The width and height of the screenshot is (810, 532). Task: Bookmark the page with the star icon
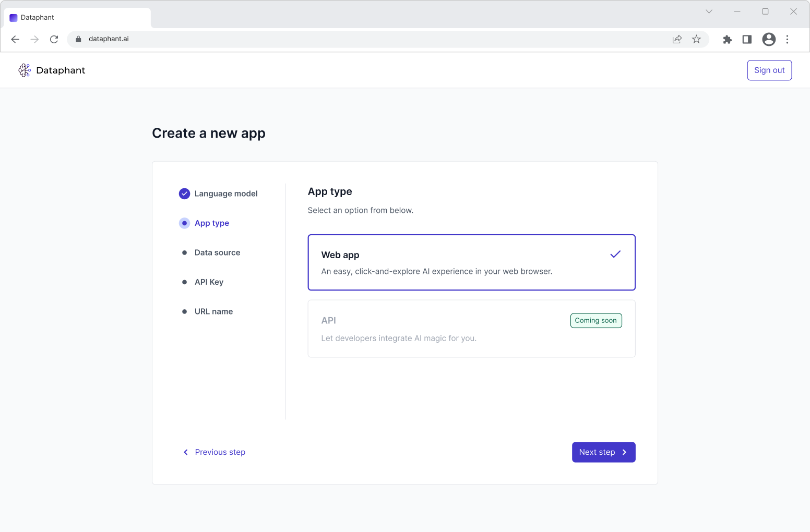tap(696, 39)
